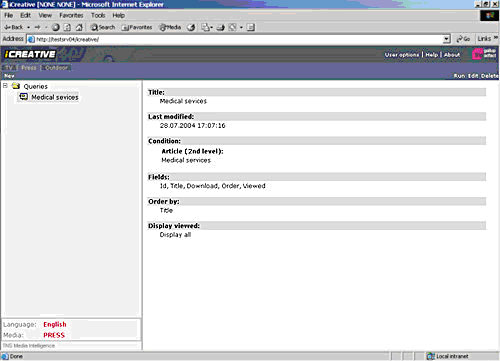Click the Delete query link
Viewport: 500px width, 361px height.
click(x=489, y=76)
